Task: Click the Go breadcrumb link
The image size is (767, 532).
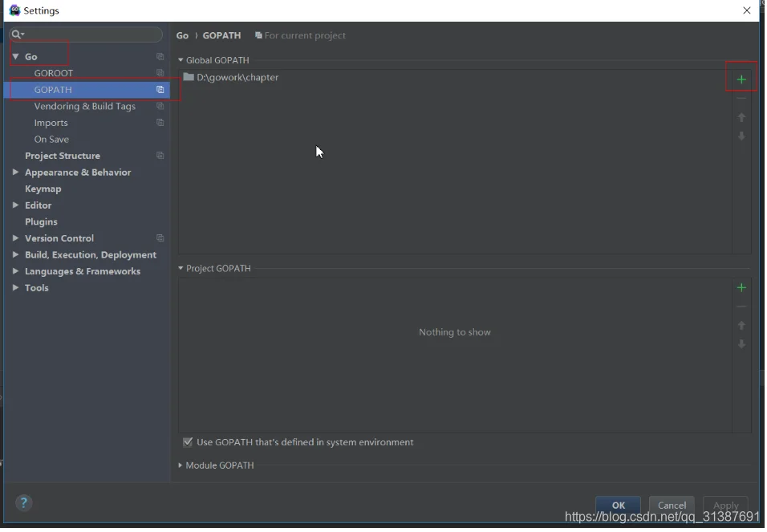Action: click(x=182, y=36)
